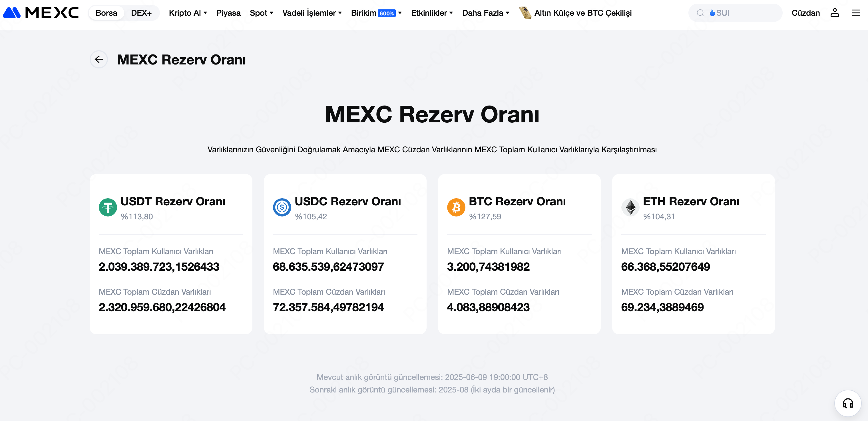This screenshot has height=421, width=868.
Task: Click the large MEXC Rezerv Oranı heading
Action: (432, 114)
